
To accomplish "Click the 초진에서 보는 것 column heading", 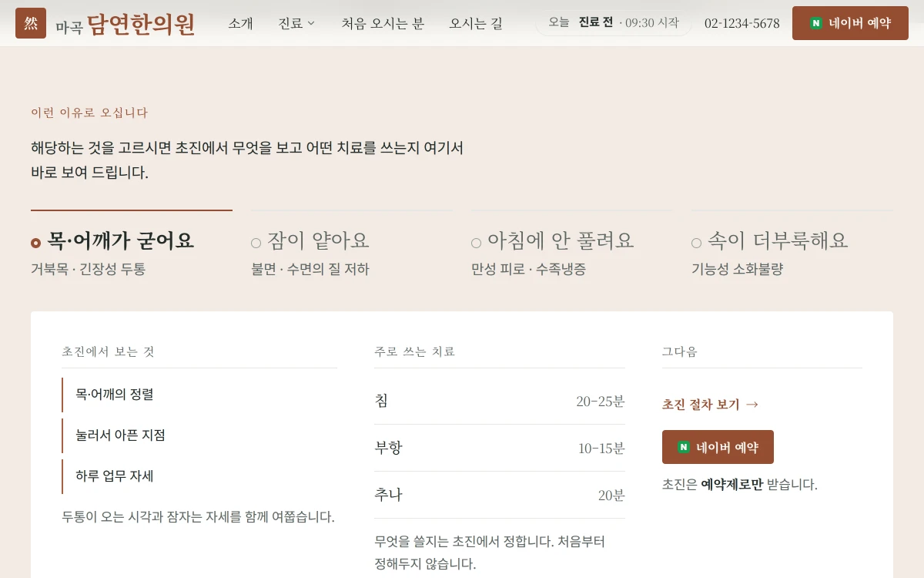I will click(x=108, y=351).
